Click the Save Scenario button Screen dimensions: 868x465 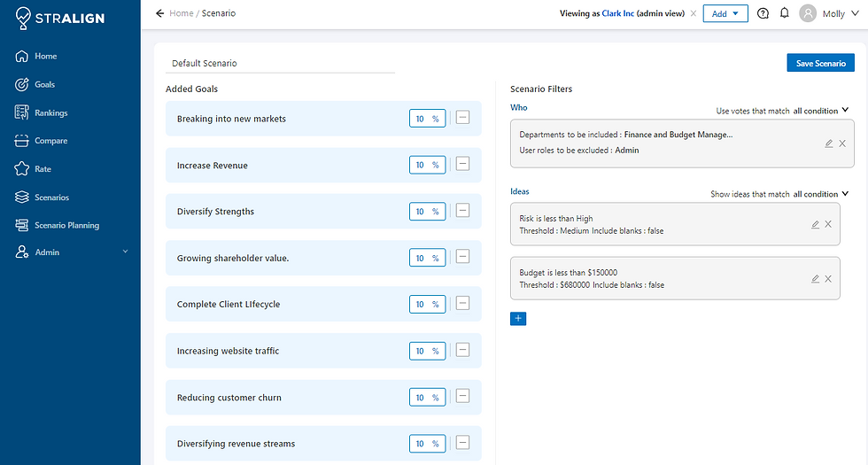820,63
